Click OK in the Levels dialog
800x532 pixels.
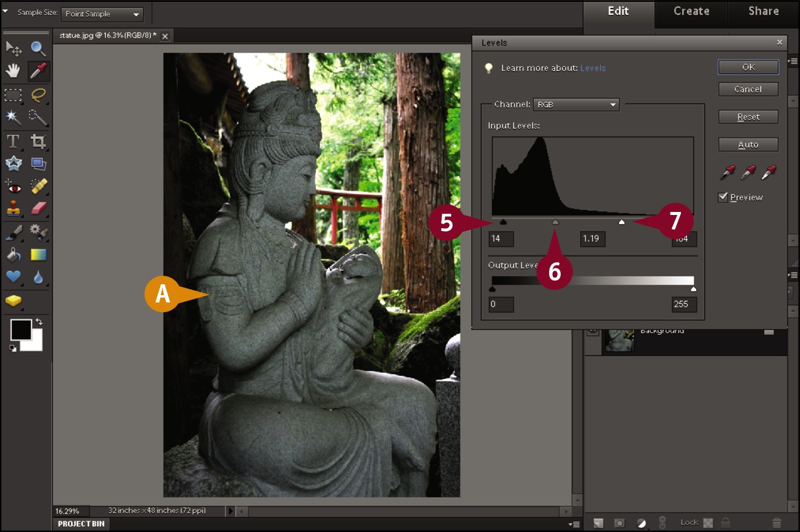coord(748,67)
